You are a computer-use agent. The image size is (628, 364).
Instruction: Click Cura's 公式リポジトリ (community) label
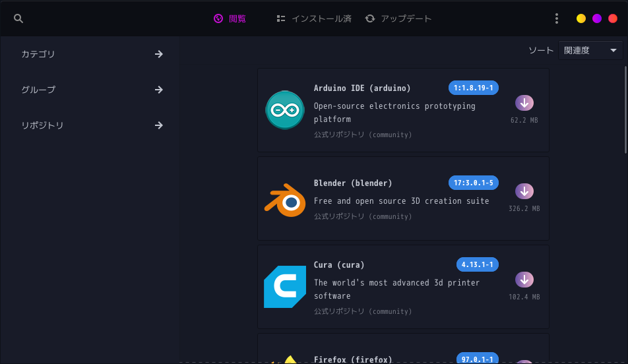coord(363,311)
